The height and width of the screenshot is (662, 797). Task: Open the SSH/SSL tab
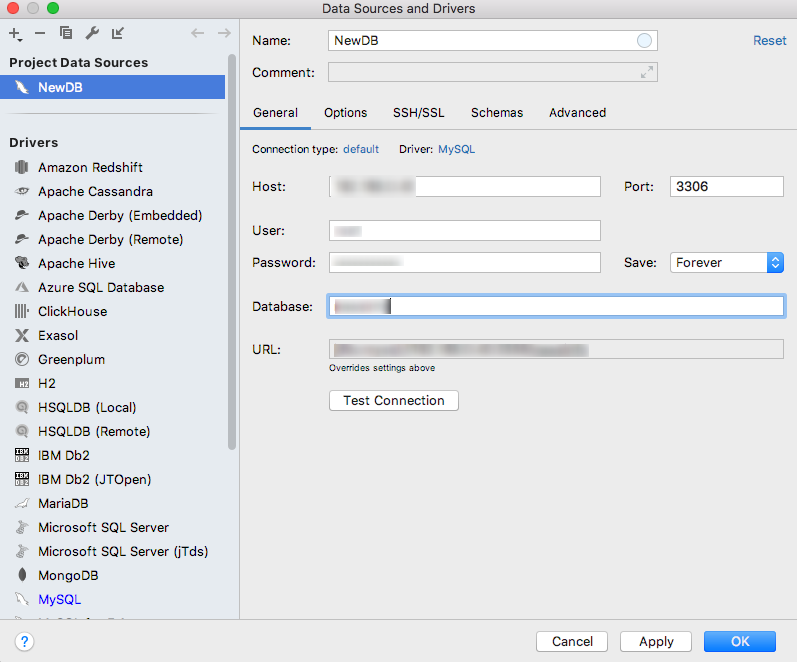coord(418,112)
